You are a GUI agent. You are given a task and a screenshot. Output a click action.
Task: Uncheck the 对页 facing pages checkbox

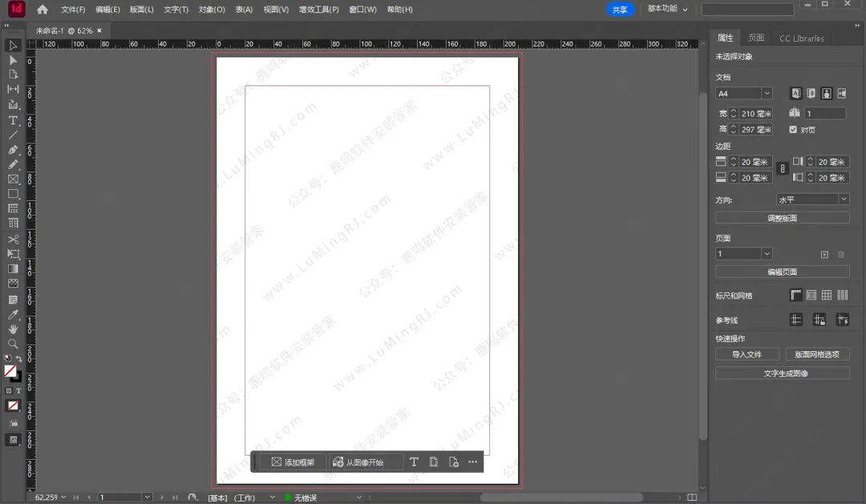[x=793, y=130]
